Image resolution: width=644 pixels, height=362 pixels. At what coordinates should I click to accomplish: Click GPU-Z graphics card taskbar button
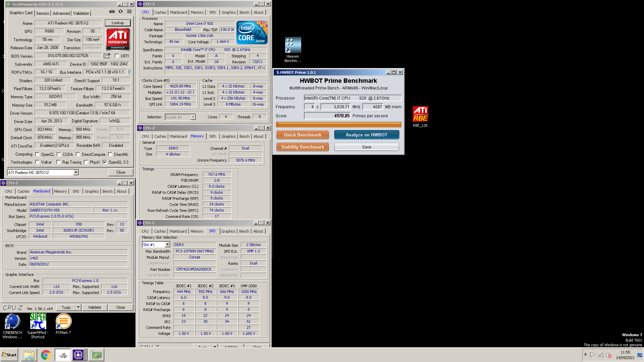[x=96, y=355]
